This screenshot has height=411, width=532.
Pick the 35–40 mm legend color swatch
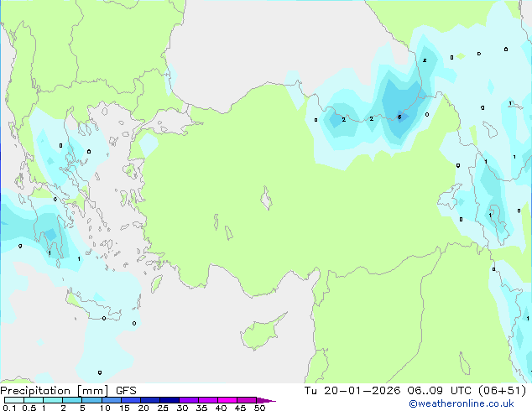click(x=208, y=400)
